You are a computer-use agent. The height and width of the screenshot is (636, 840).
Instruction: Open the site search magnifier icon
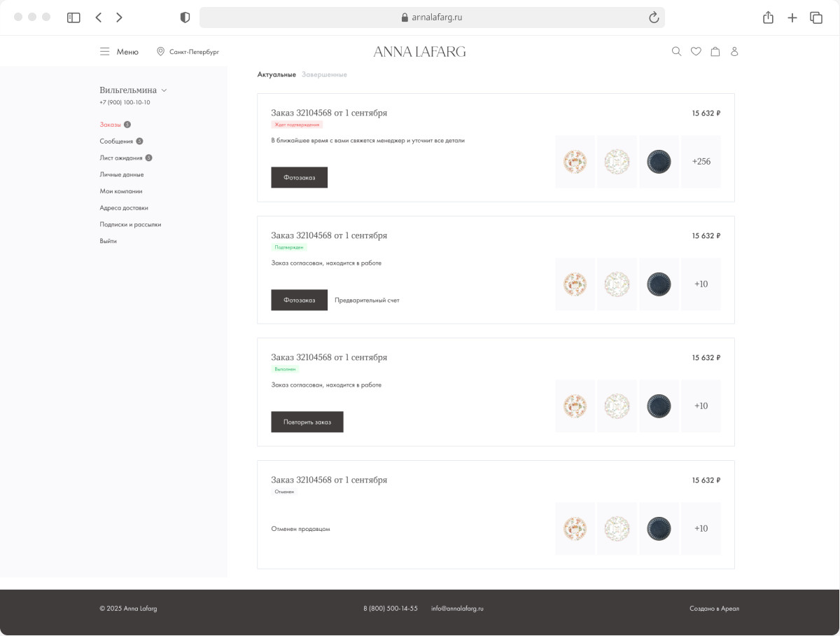676,52
